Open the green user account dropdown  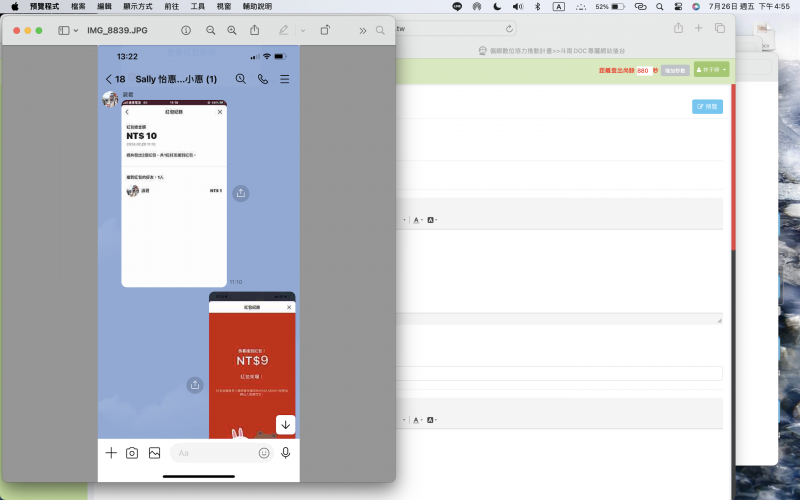click(x=712, y=70)
